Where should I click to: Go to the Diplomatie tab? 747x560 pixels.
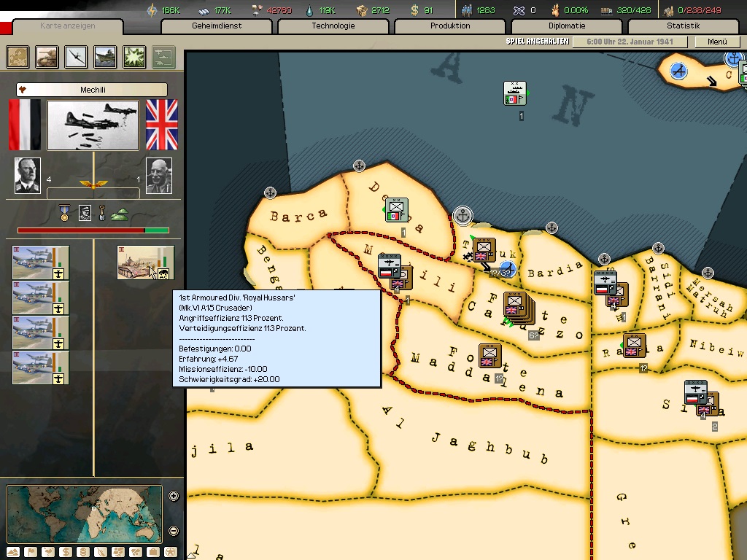[566, 26]
